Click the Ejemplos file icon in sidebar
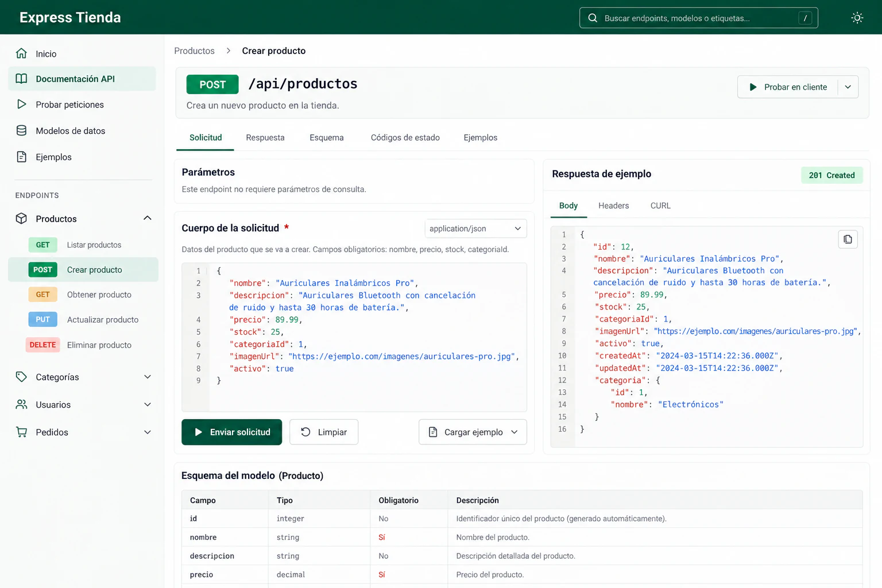The image size is (882, 588). pos(21,157)
